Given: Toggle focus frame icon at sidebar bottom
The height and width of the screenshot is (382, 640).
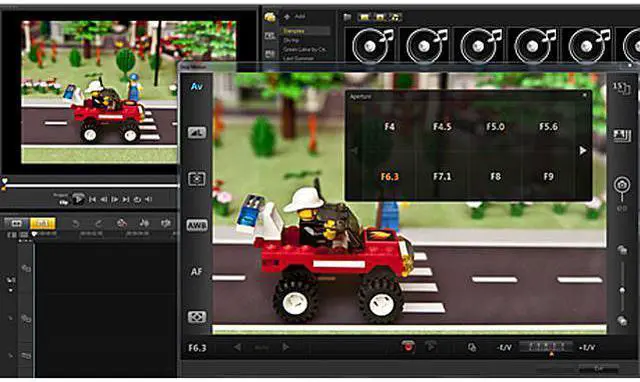Looking at the screenshot, I should pos(197,317).
